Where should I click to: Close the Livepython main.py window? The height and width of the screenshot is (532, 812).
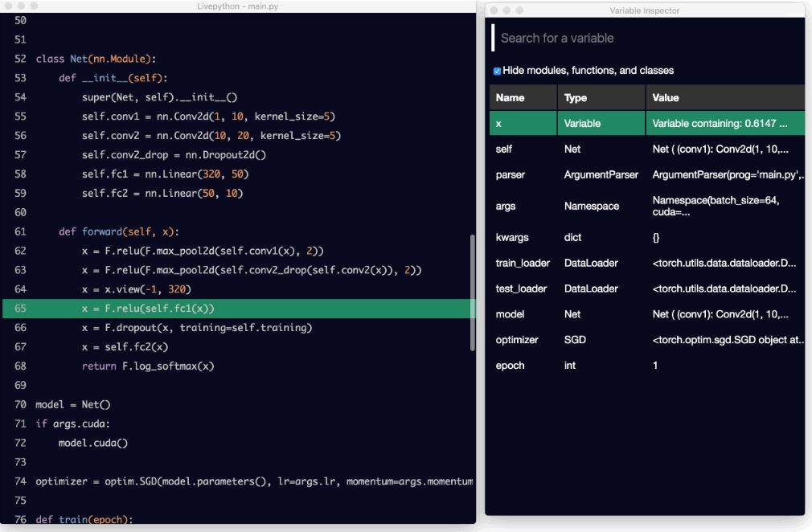(8, 6)
